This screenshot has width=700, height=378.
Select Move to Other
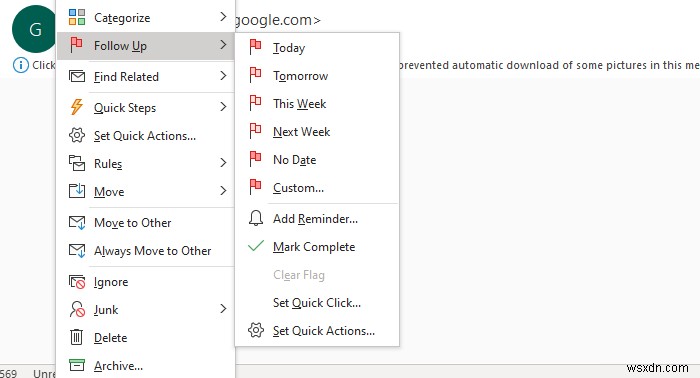click(146, 223)
